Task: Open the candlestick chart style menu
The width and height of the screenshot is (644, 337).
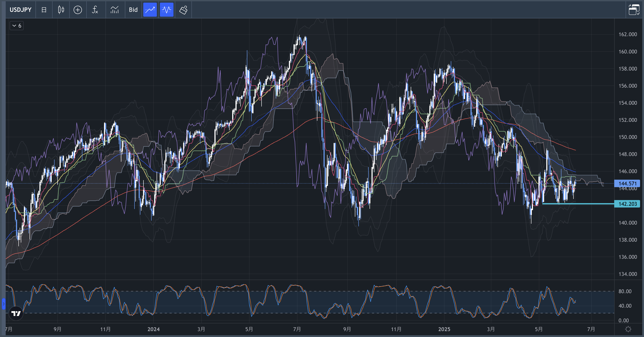Action: [61, 10]
